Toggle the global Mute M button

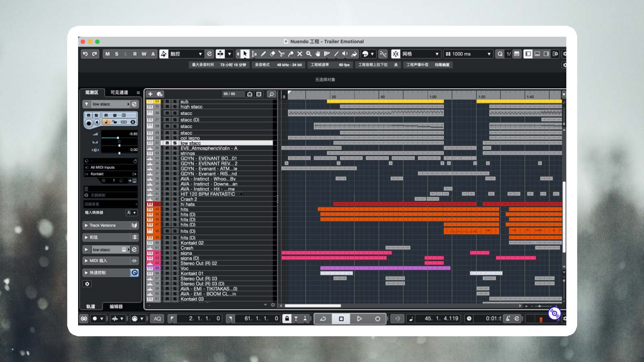coord(107,54)
